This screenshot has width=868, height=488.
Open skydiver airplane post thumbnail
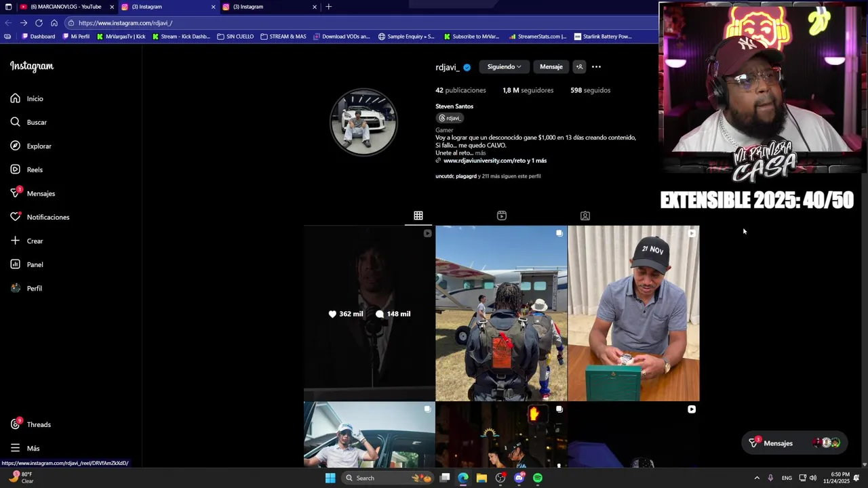coord(501,313)
